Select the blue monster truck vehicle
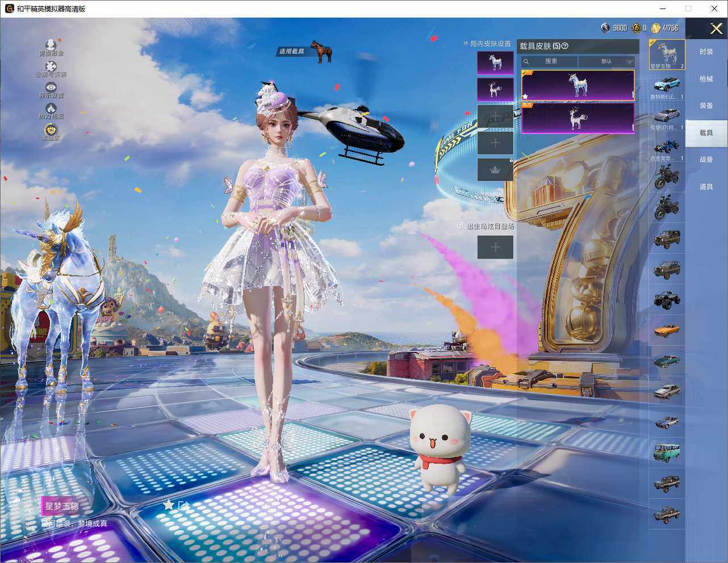Viewport: 728px width, 563px height. [667, 300]
